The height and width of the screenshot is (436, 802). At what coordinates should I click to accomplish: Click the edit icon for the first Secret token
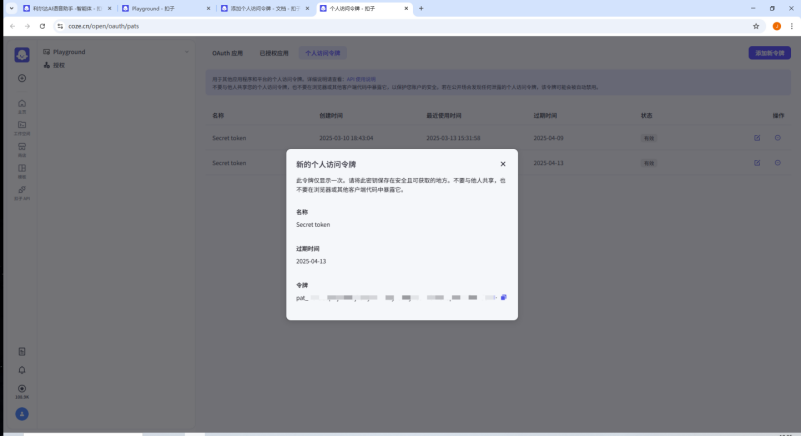click(x=757, y=138)
